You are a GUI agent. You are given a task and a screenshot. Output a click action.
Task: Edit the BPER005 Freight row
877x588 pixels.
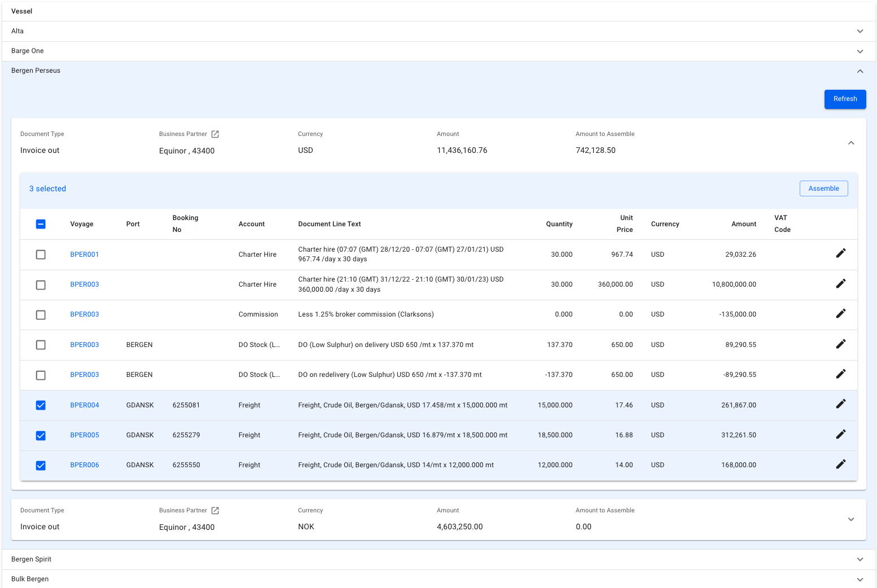[x=840, y=435]
